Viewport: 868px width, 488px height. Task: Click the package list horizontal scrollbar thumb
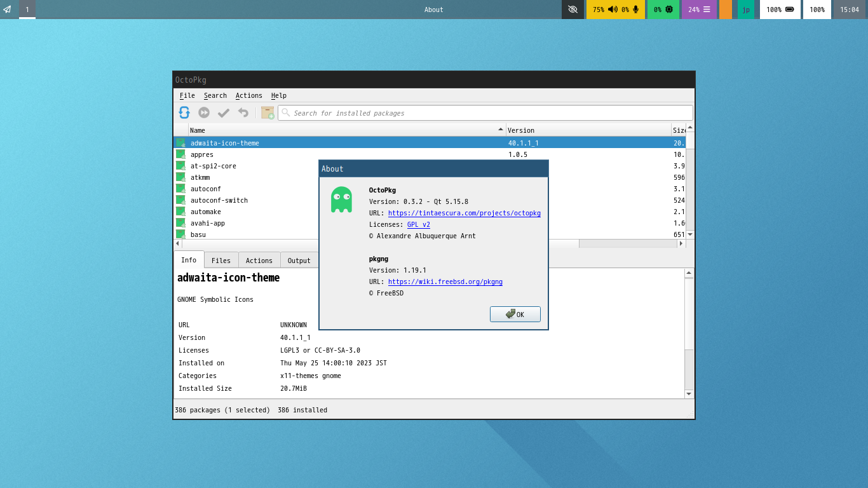click(x=381, y=243)
